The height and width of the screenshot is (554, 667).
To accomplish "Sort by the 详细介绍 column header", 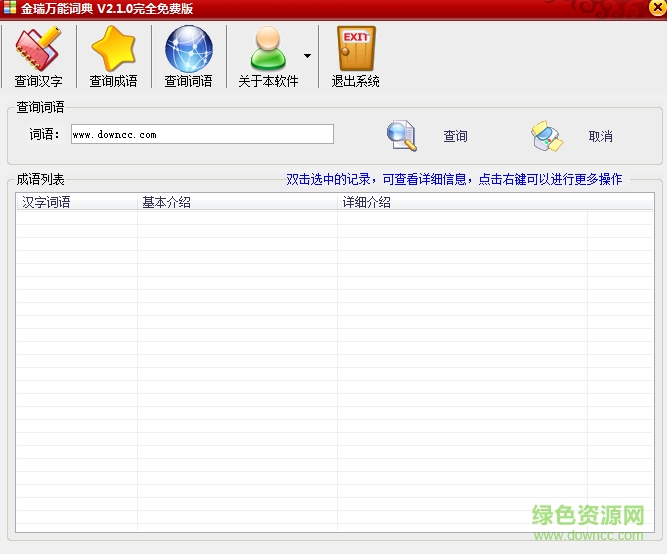I will click(x=462, y=202).
